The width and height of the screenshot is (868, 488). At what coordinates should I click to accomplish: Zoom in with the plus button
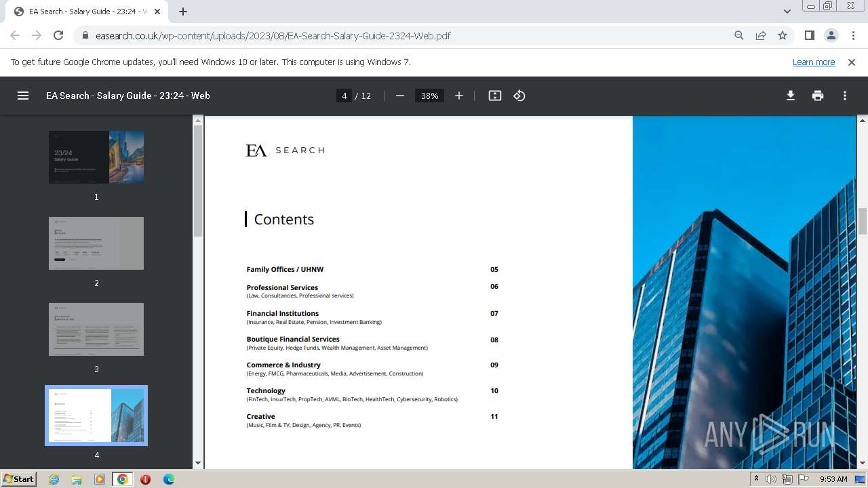click(x=459, y=96)
